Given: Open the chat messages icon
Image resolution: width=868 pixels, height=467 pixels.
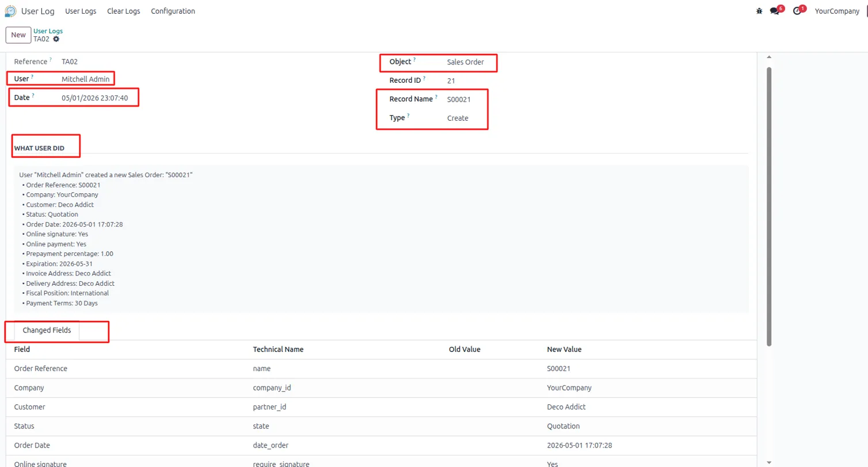Looking at the screenshot, I should point(775,11).
